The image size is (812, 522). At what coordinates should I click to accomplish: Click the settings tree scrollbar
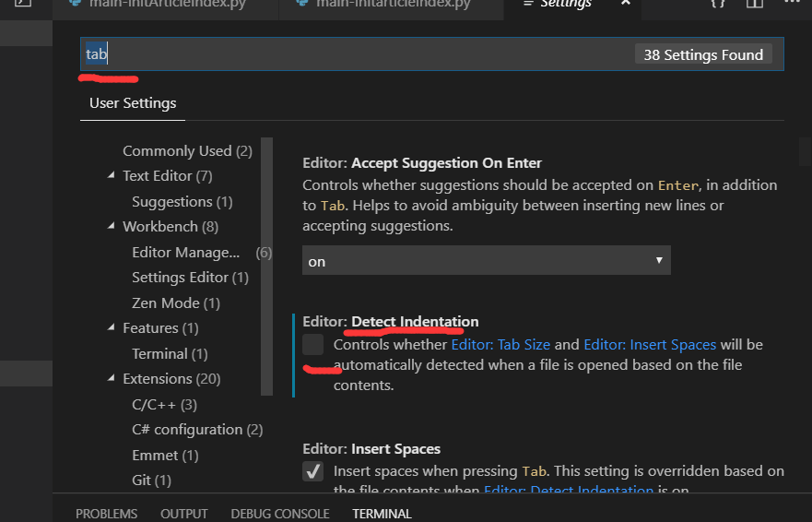pos(266,267)
